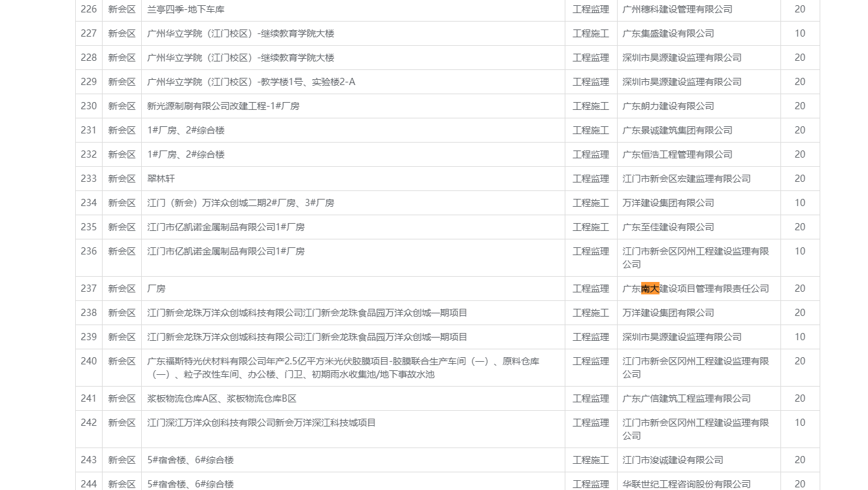Click row number 234 cell
The height and width of the screenshot is (490, 868).
pyautogui.click(x=89, y=203)
